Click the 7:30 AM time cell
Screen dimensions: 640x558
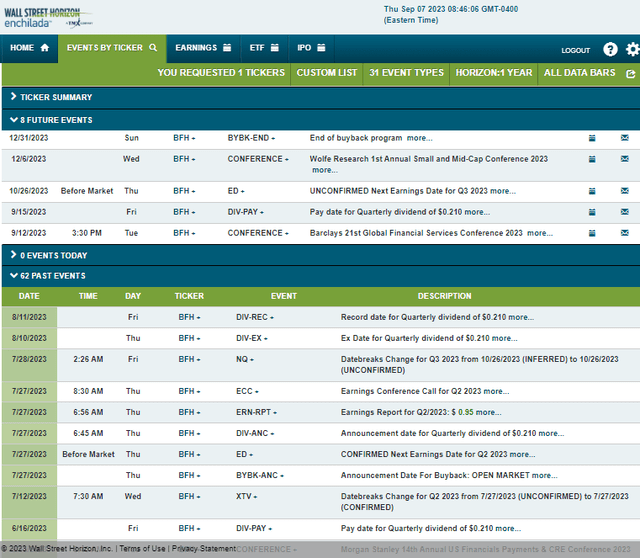click(x=88, y=497)
